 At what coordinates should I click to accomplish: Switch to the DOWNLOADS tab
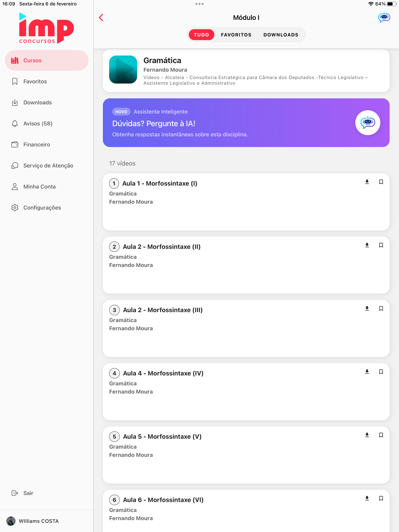(x=281, y=35)
